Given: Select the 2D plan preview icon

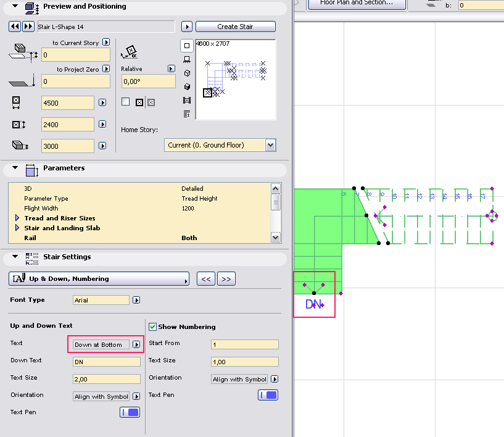Looking at the screenshot, I should tap(186, 45).
